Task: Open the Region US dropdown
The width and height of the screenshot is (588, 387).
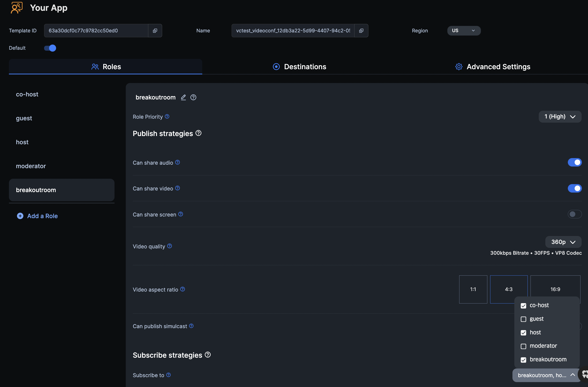Action: (464, 31)
